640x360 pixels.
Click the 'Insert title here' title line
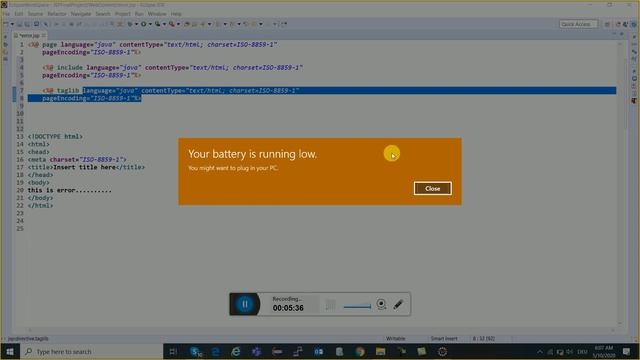tap(86, 167)
